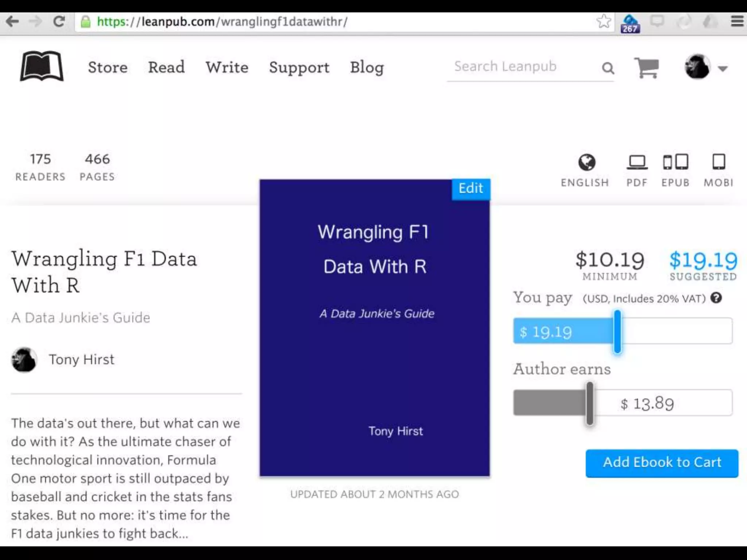Open the Store menu item
The image size is (747, 560).
(108, 67)
